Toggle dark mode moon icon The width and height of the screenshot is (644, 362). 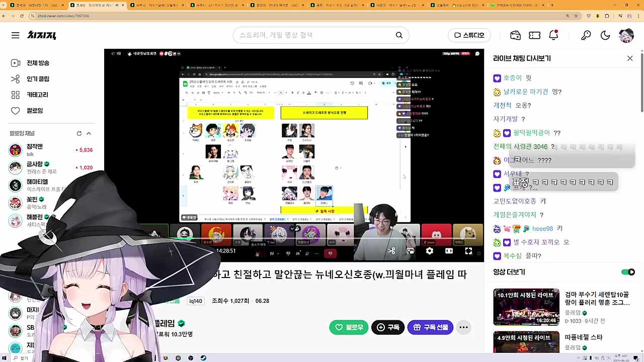click(x=605, y=35)
